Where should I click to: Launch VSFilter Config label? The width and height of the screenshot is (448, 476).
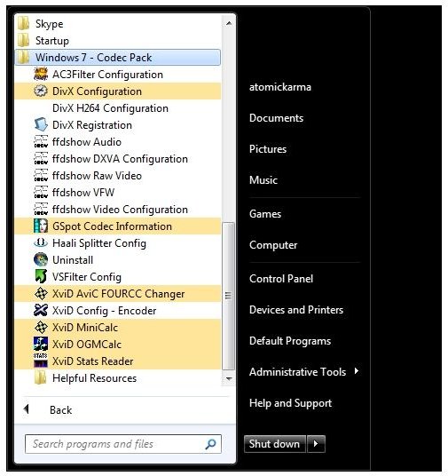pyautogui.click(x=87, y=277)
